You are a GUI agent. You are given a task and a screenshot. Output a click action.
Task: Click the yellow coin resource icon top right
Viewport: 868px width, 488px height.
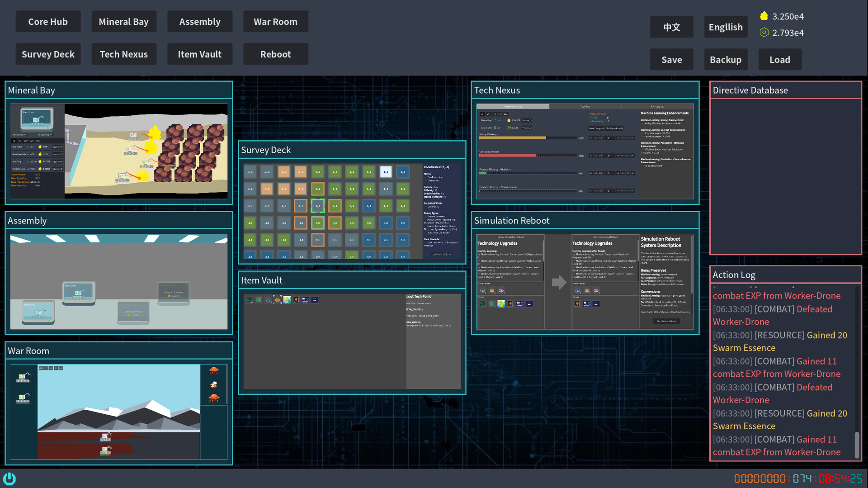click(x=764, y=16)
